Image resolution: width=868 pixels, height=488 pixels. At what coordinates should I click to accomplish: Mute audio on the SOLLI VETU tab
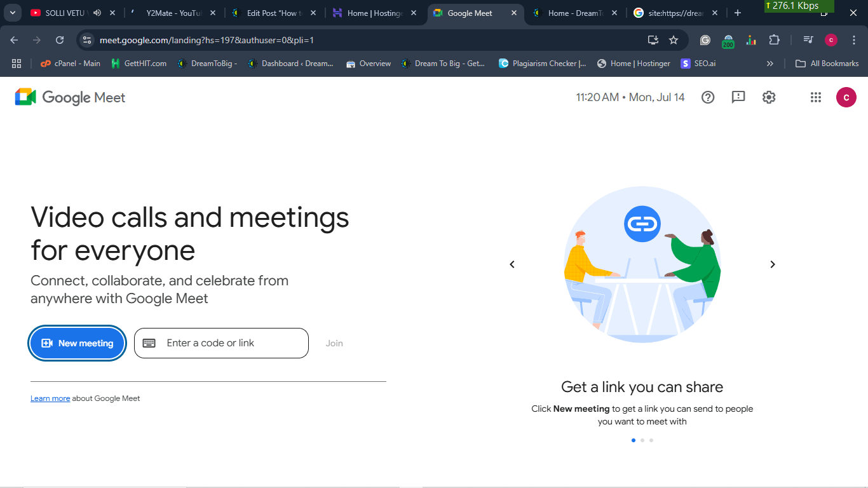point(97,13)
